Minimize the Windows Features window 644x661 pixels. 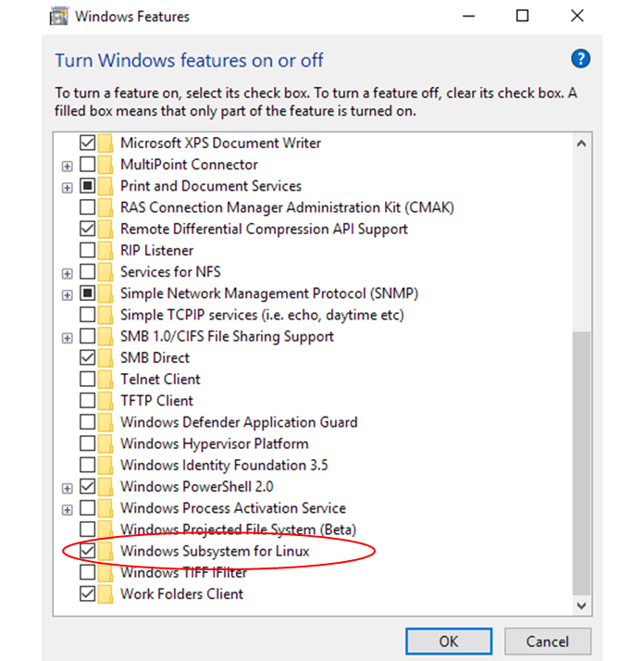[x=469, y=16]
